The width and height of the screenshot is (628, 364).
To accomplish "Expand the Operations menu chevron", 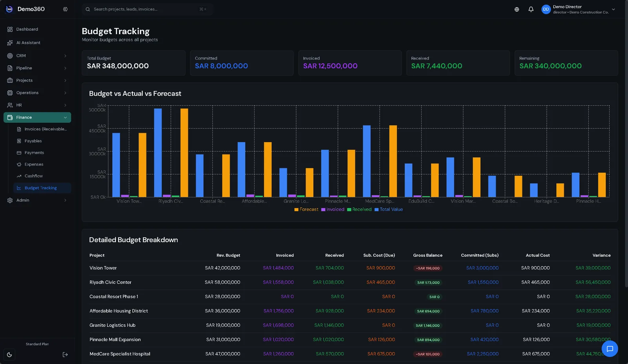I will 65,93.
